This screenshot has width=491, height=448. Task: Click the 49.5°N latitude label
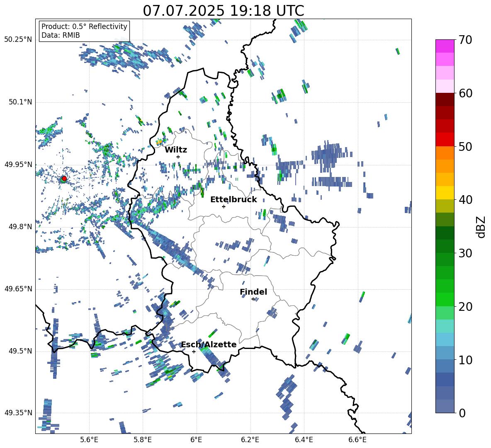[x=20, y=351]
